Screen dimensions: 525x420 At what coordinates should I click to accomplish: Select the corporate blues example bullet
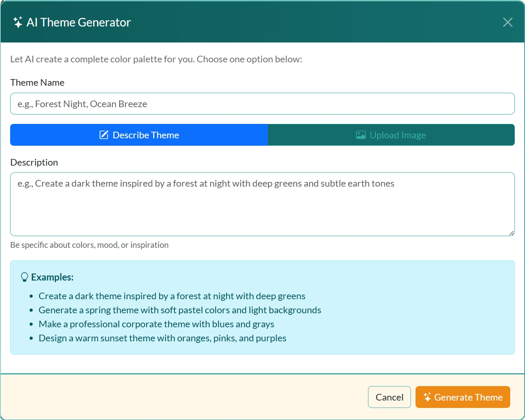[x=156, y=324]
